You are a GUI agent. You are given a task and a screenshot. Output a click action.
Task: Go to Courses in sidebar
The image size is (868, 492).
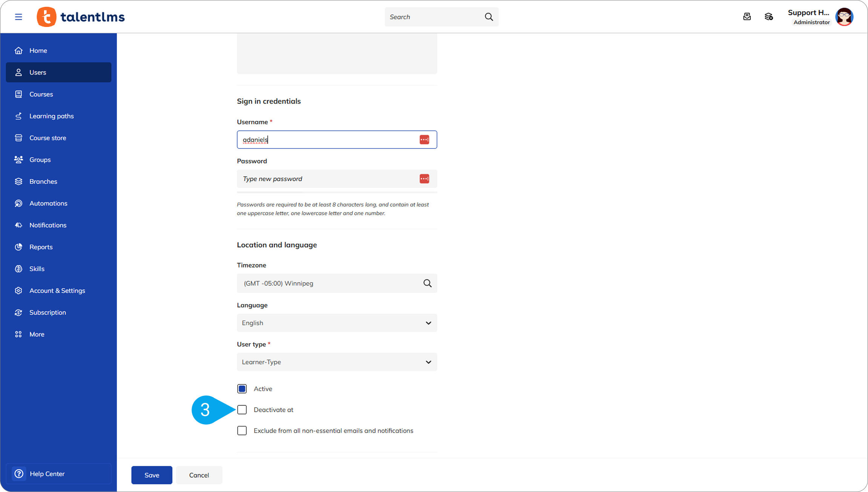[41, 94]
